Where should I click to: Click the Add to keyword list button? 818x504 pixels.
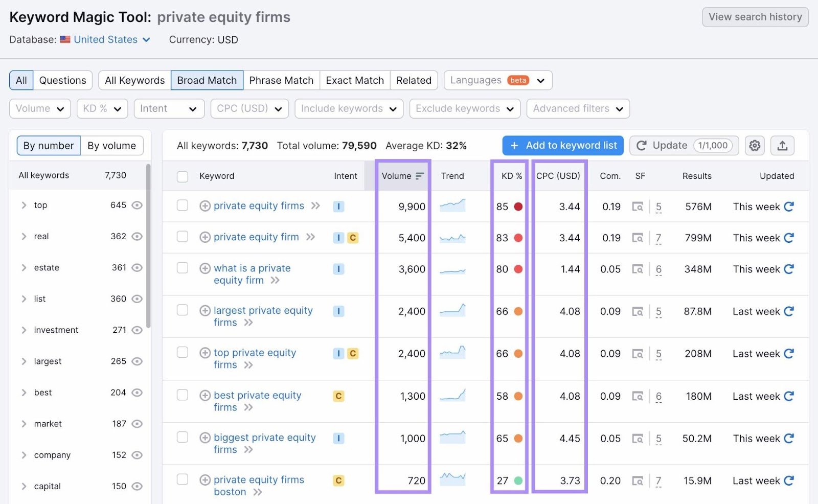562,146
